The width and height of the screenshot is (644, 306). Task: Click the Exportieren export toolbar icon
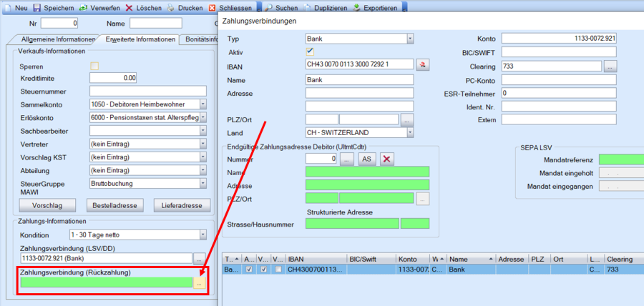pyautogui.click(x=356, y=6)
